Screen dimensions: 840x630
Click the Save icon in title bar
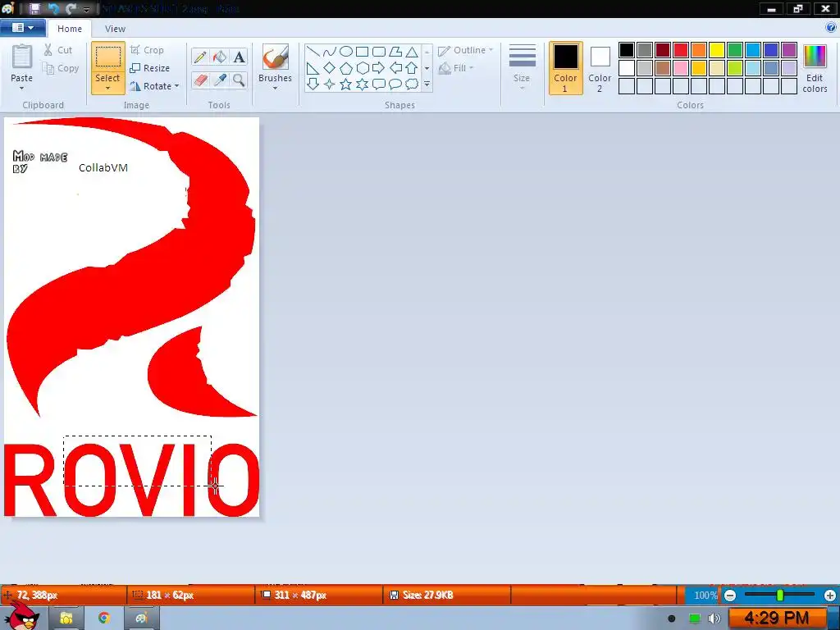coord(34,8)
